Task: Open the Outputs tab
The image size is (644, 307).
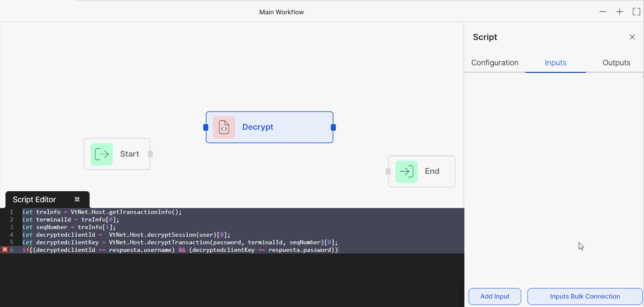Action: point(616,62)
